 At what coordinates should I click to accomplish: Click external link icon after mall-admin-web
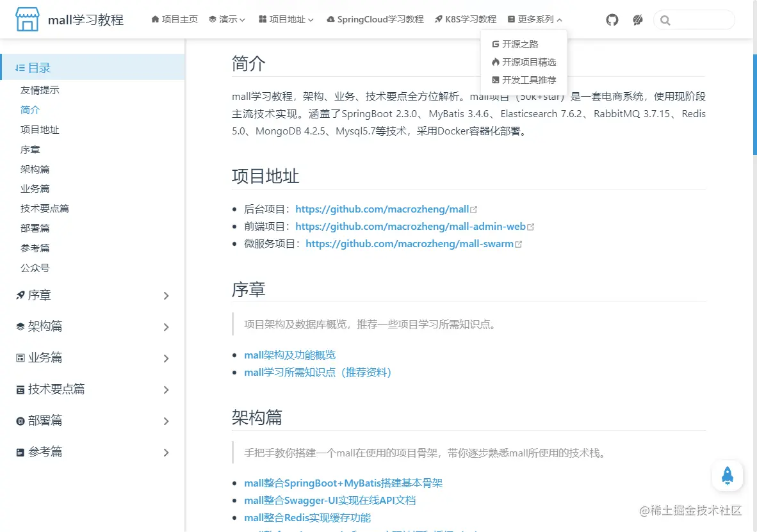(x=530, y=227)
